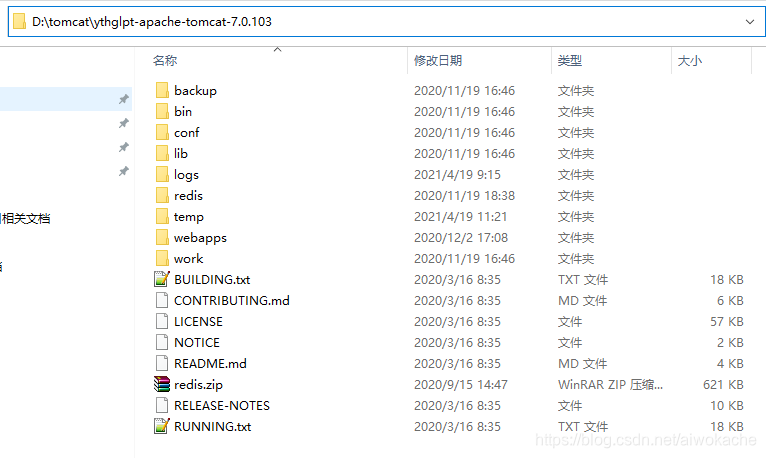Viewport: 766px width, 458px height.
Task: Click the WinRAR ZIP type of redis.zip
Action: coord(610,384)
